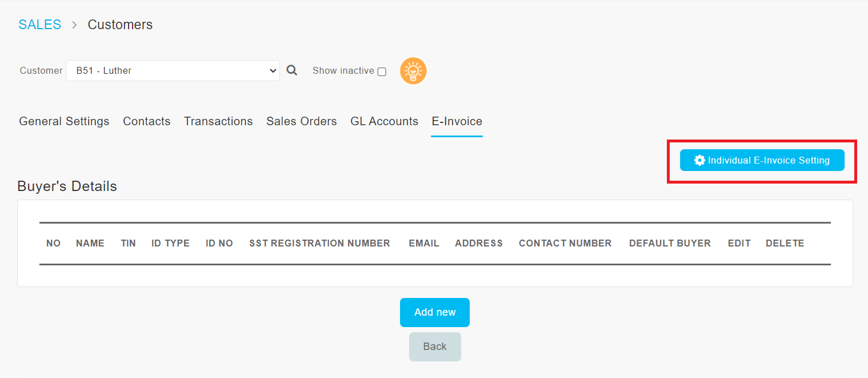This screenshot has width=868, height=378.
Task: Select the E-Invoice tab
Action: coord(457,121)
